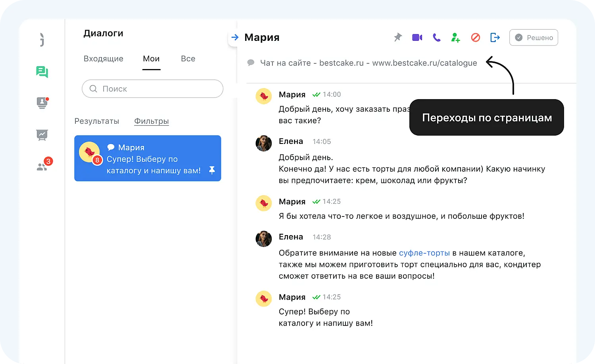
Task: Click the arrow to collapse the dialog list
Action: pyautogui.click(x=234, y=37)
